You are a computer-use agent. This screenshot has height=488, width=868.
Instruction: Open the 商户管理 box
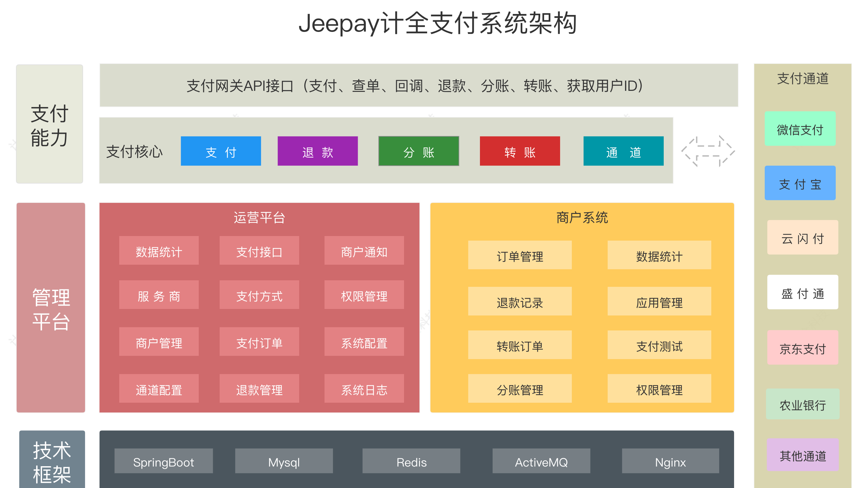[x=159, y=342]
